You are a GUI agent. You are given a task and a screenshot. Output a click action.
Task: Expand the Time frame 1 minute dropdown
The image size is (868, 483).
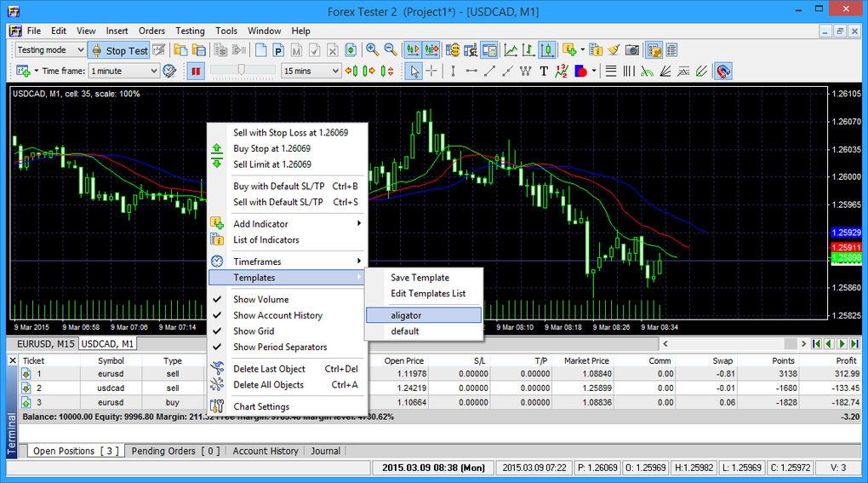click(x=124, y=71)
